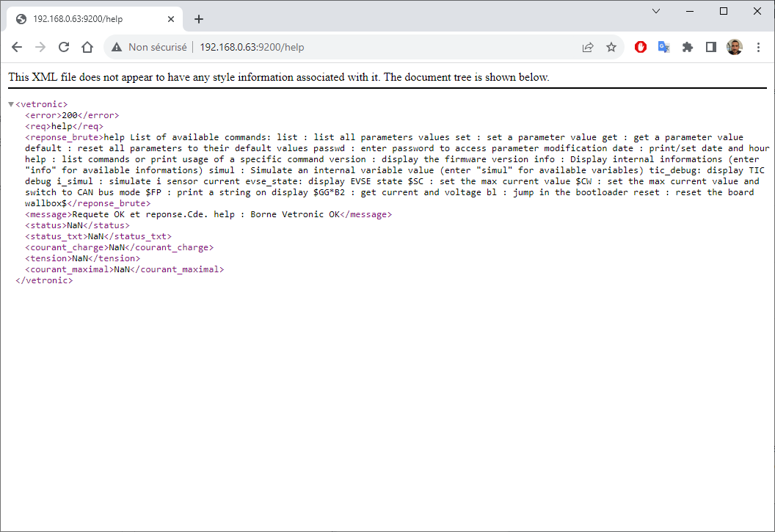
Task: Close the browser window
Action: pyautogui.click(x=757, y=11)
